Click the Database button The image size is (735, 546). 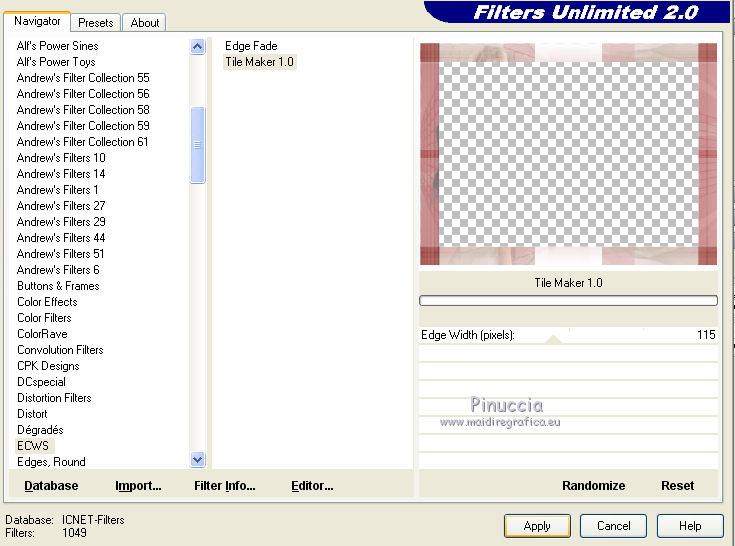tap(51, 486)
